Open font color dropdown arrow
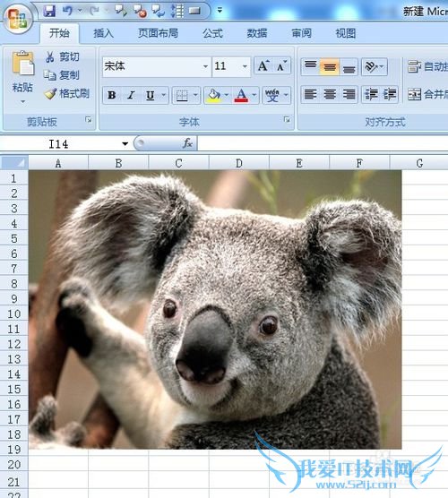The image size is (448, 498). pyautogui.click(x=254, y=95)
